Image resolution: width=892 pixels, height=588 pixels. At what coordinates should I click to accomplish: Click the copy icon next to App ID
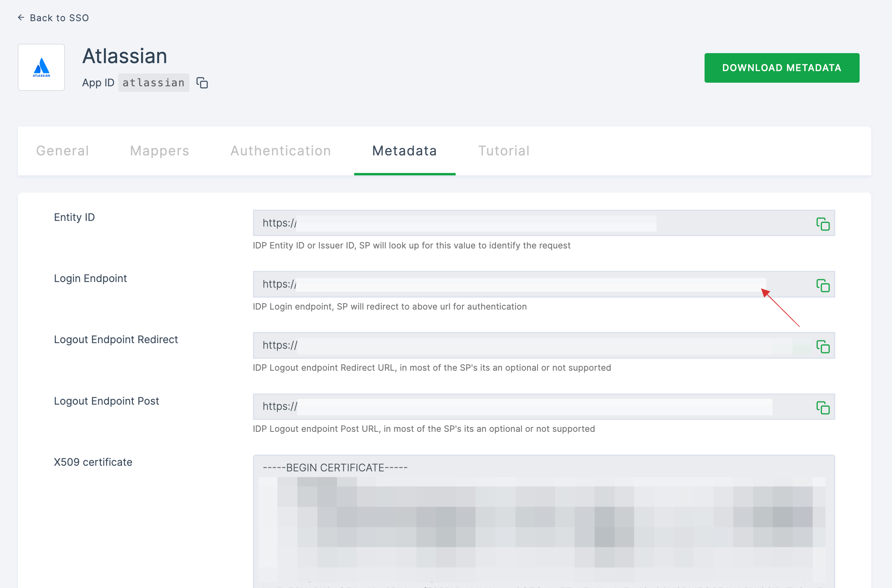coord(202,83)
